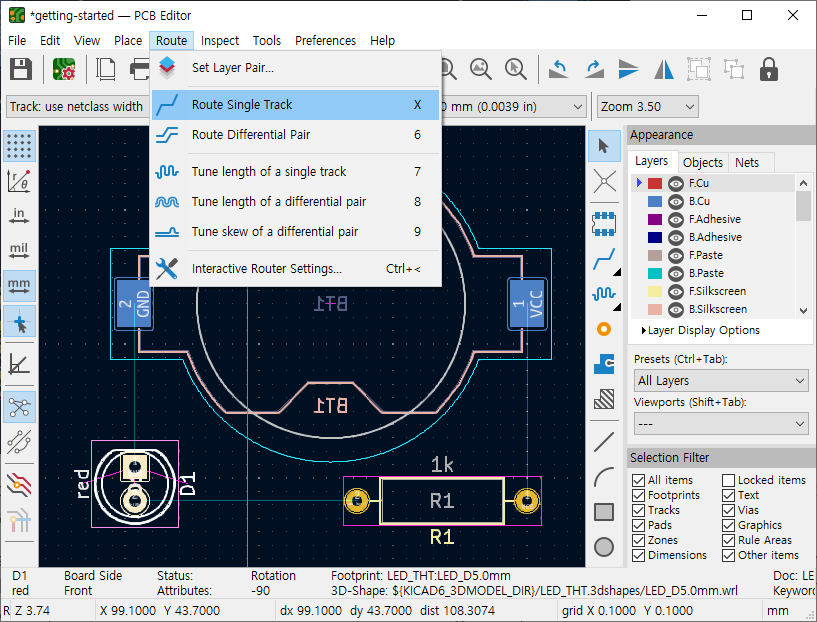The image size is (817, 622).
Task: Open the Track netclass width dropdown
Action: (x=78, y=107)
